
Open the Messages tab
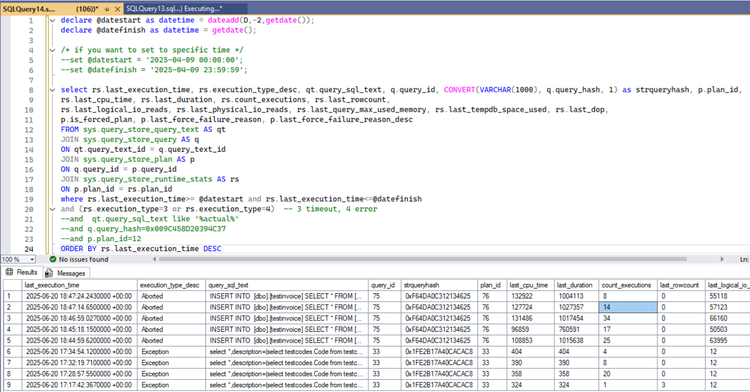65,273
